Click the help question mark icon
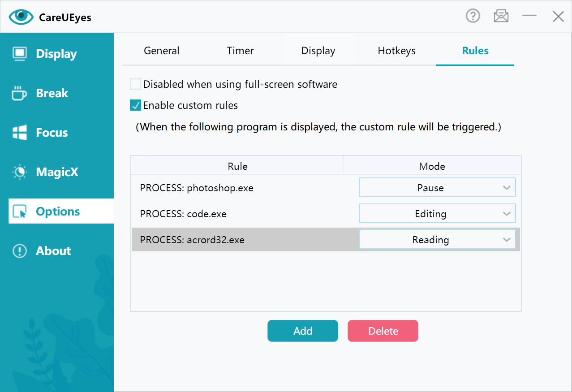This screenshot has height=392, width=572. 473,17
